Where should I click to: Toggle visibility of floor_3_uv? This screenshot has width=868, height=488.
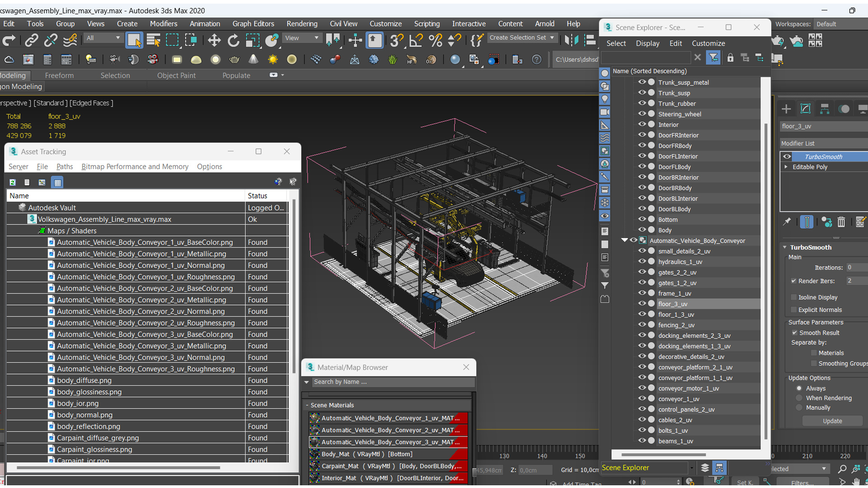click(642, 304)
